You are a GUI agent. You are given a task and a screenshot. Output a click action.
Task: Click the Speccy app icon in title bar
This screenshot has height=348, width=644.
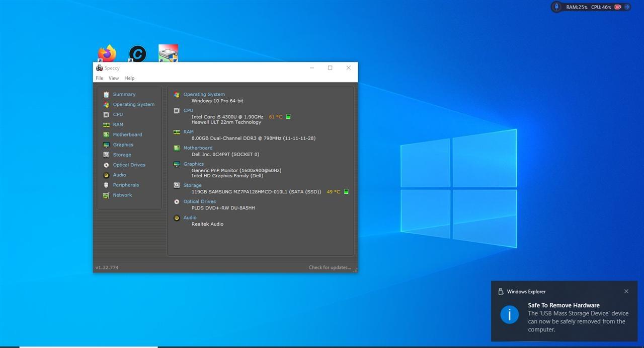click(x=100, y=68)
